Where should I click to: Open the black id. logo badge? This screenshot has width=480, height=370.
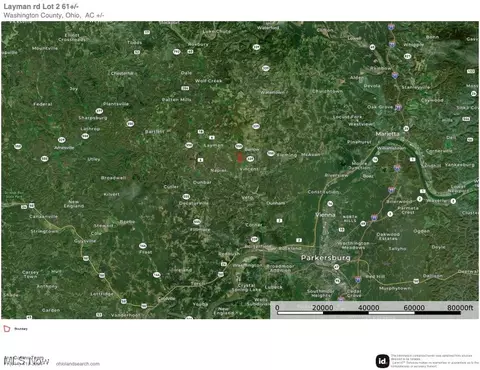pos(382,361)
